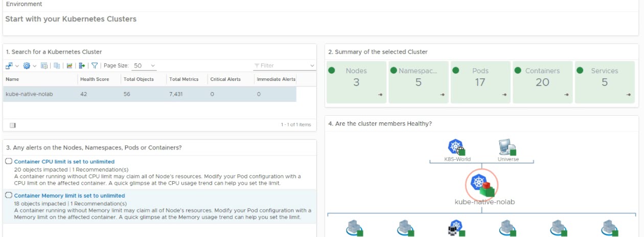Open the Page Size dropdown
The height and width of the screenshot is (237, 644).
tap(144, 66)
